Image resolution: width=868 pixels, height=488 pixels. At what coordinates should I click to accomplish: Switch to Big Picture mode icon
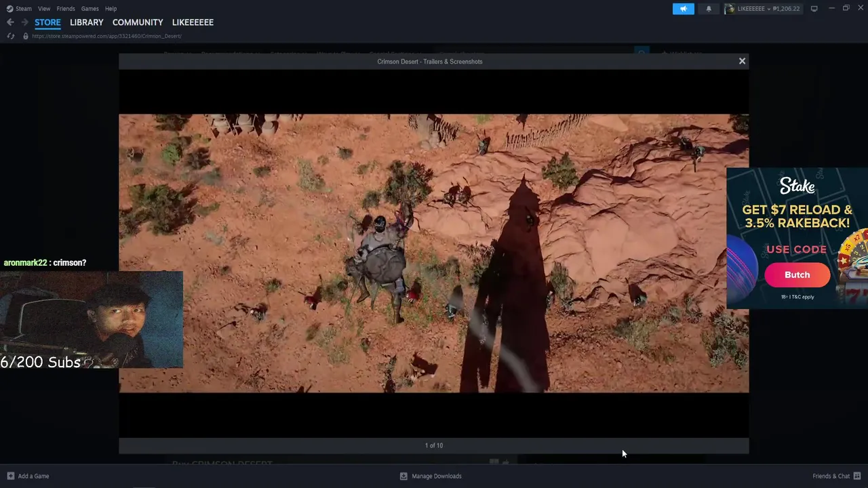coord(814,9)
